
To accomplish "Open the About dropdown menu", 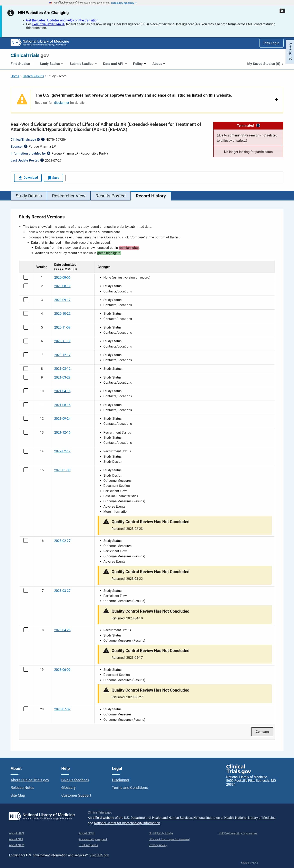I will [x=158, y=64].
